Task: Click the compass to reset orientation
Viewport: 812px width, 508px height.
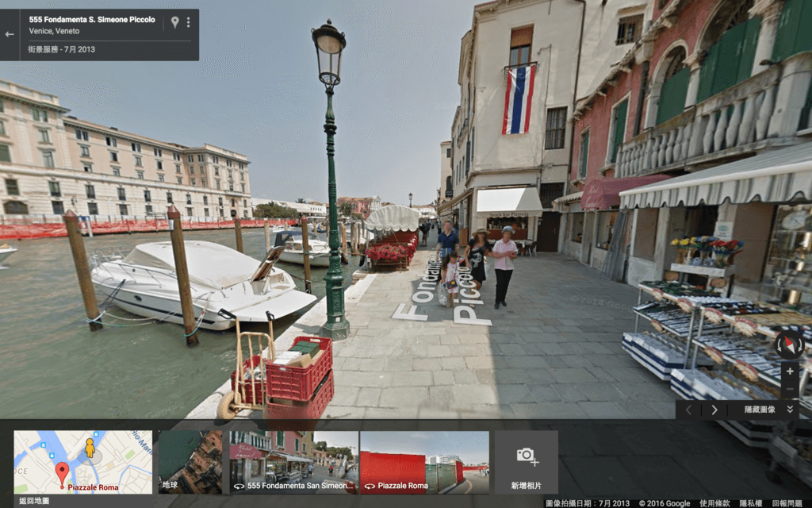Action: pos(789,344)
